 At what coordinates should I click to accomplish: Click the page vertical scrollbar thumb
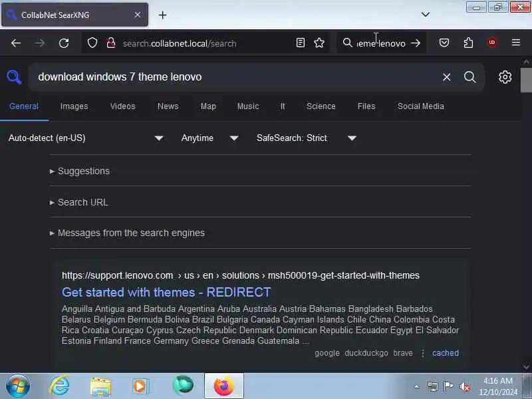click(x=526, y=80)
